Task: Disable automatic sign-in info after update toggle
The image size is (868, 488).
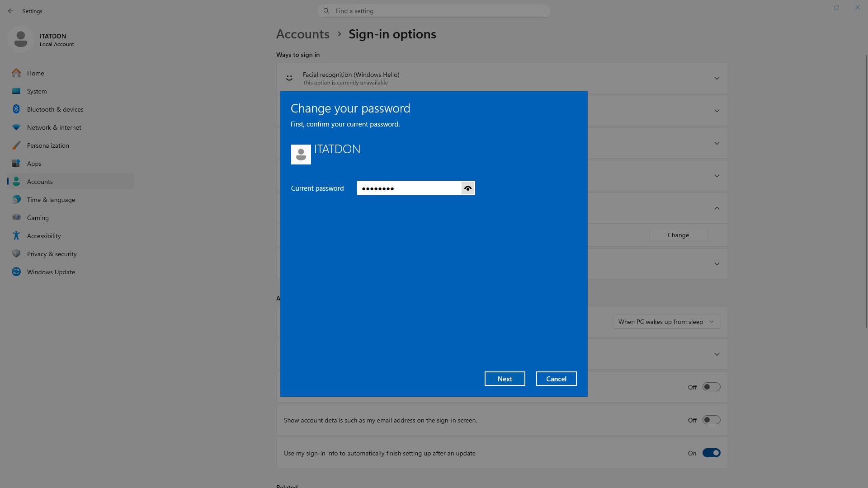Action: tap(711, 453)
